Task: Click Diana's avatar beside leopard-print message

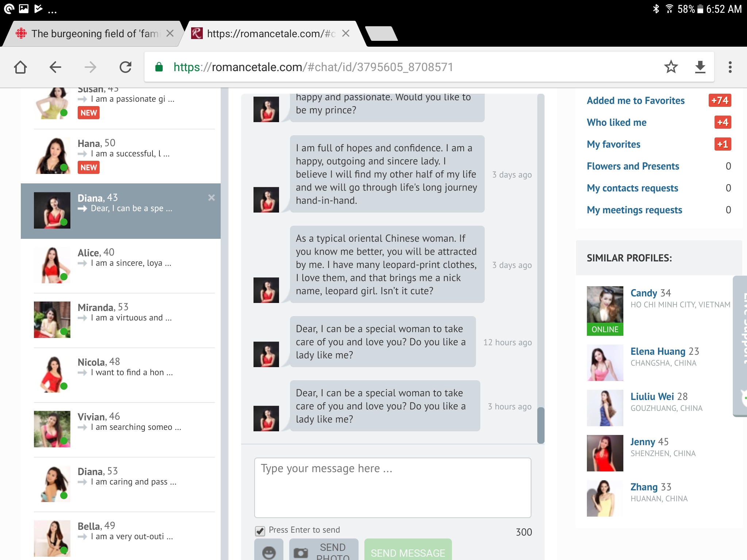Action: (266, 290)
